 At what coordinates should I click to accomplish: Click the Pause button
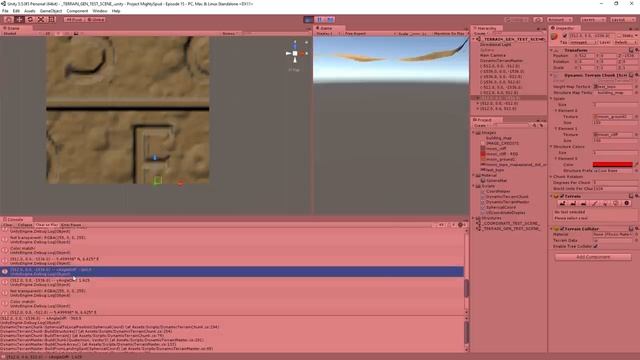pyautogui.click(x=320, y=20)
